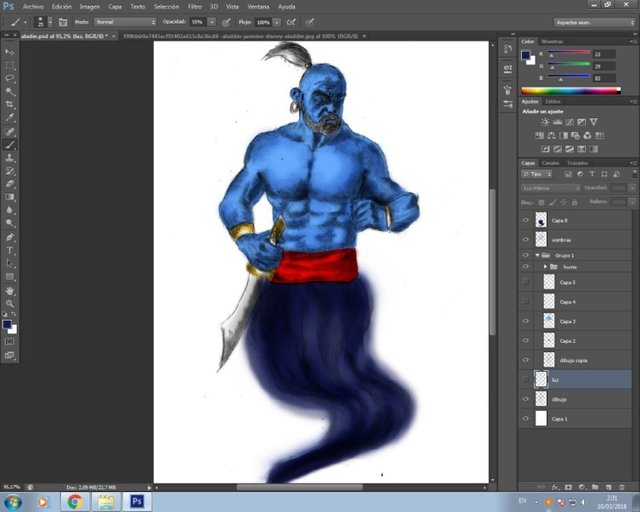Hide the sombras layer
Screen dimensions: 640x512
pos(526,240)
